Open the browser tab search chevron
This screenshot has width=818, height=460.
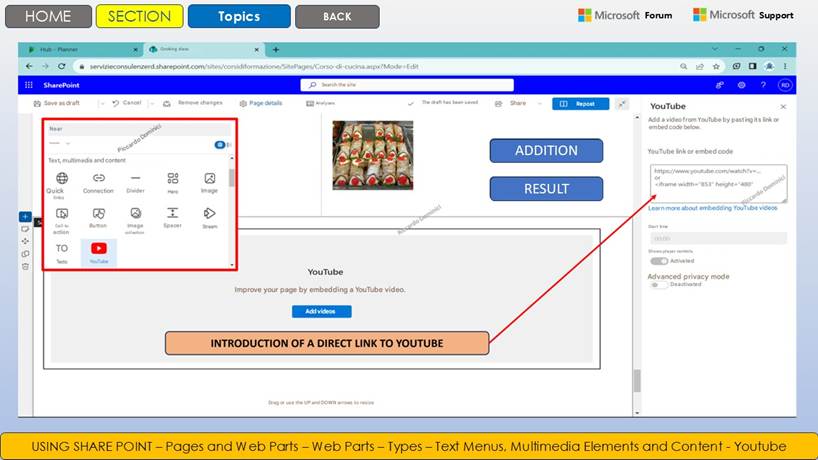715,49
